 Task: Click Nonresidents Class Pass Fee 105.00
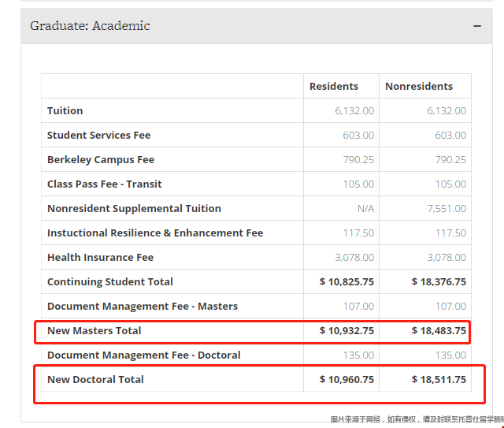pyautogui.click(x=450, y=184)
